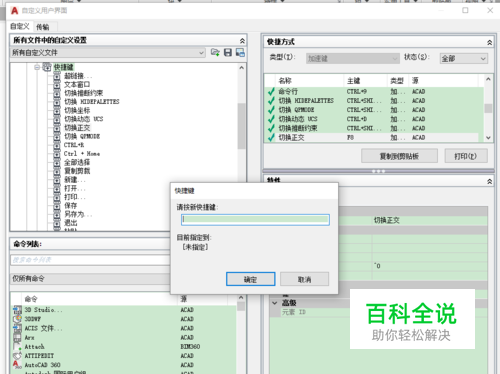Collapse the 快捷键 tree node
Screen dimensions: 500x374
click(37, 67)
